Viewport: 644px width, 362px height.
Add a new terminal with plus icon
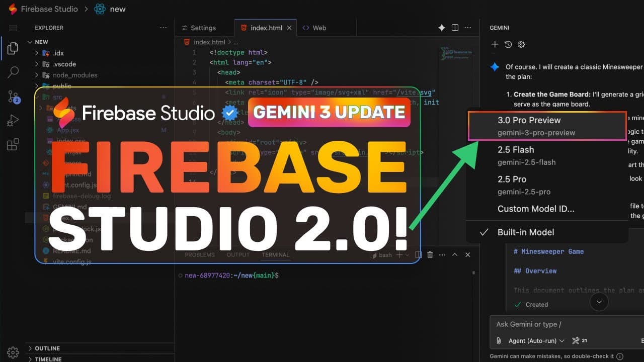click(399, 255)
